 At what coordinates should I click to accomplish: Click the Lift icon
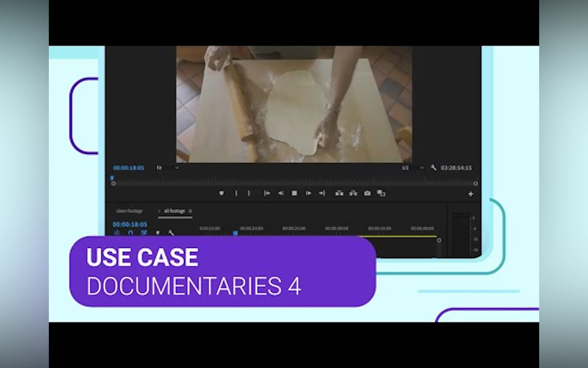(x=339, y=193)
